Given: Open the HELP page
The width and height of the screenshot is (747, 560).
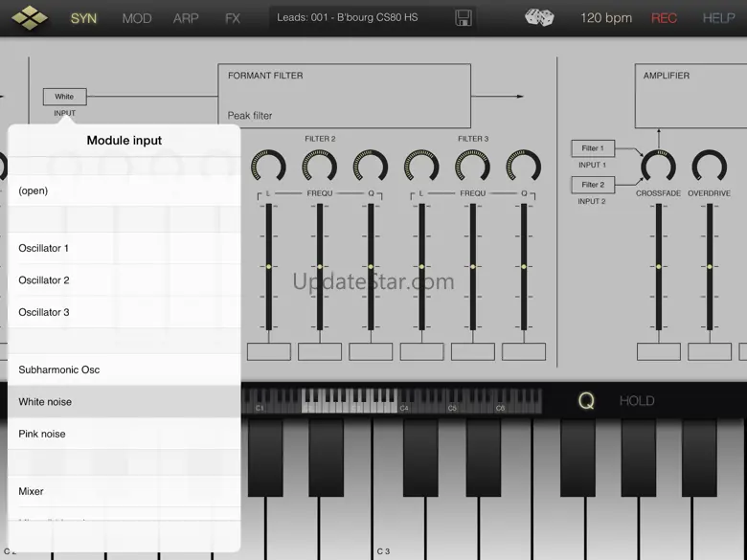Looking at the screenshot, I should click(x=718, y=18).
